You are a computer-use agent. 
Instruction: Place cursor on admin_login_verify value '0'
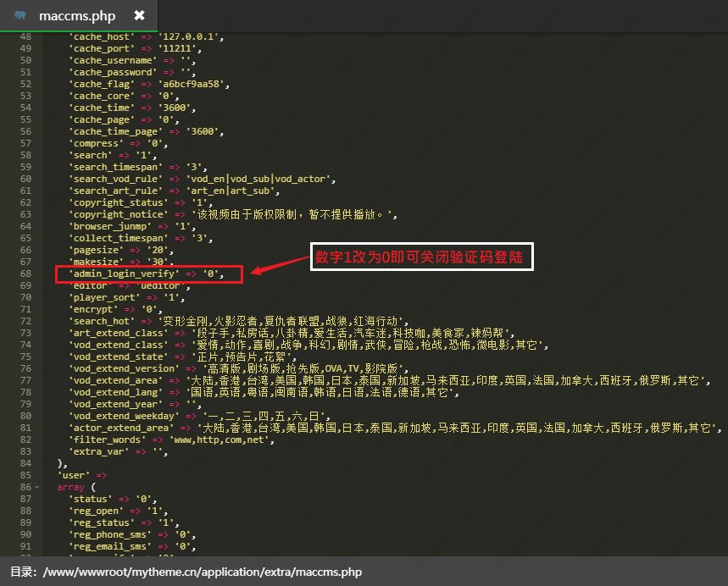212,274
